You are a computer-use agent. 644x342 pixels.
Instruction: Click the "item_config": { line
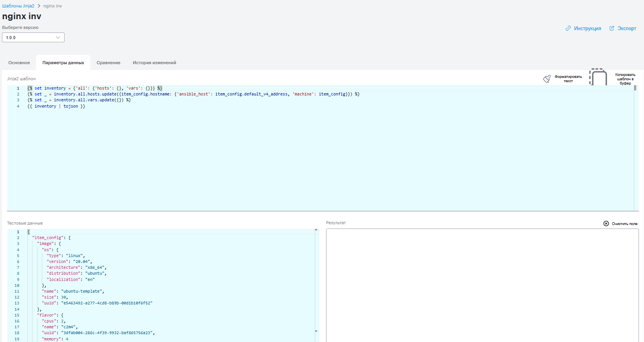click(x=51, y=238)
